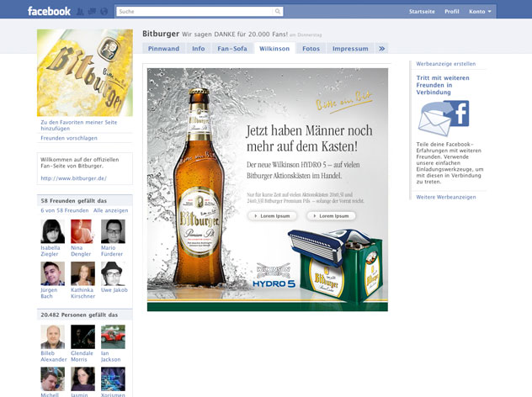Click the first Lorem Ipsum button
Screen dimensions: 532x397
pos(272,216)
